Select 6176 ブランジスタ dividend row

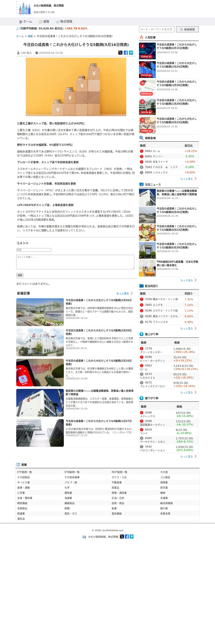tap(169, 322)
